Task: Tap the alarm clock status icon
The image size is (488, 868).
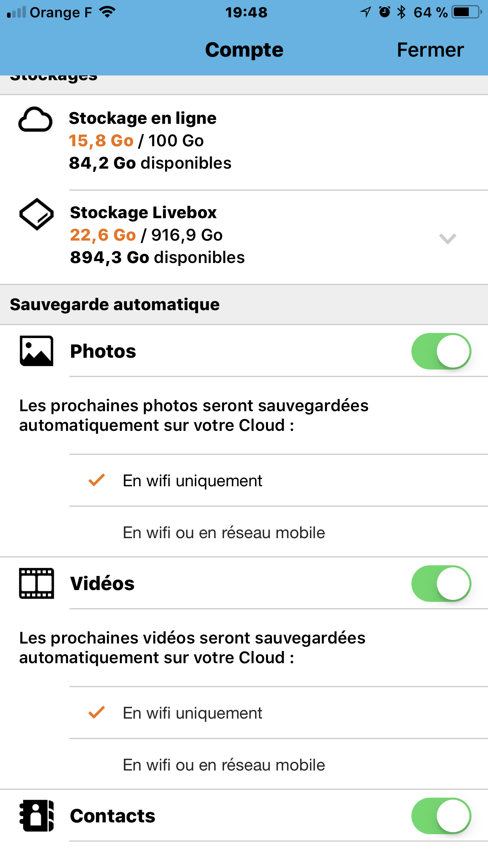Action: click(x=384, y=13)
